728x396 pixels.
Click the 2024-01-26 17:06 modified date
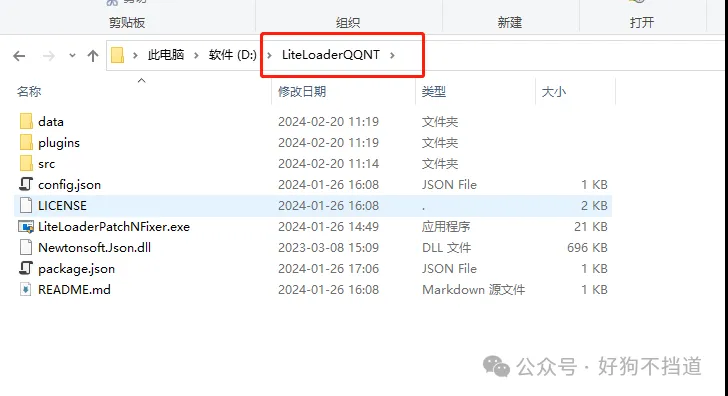[328, 268]
